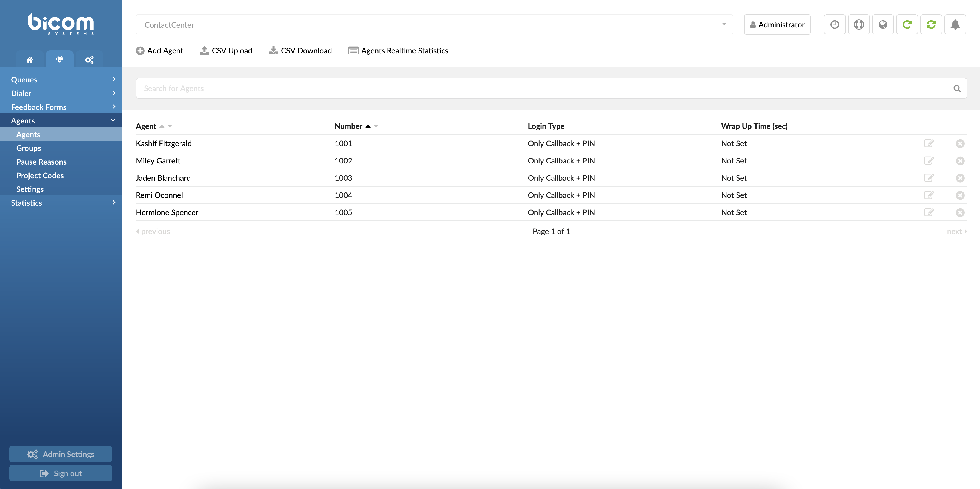
Task: Select the Contact Center headset tab icon
Action: pos(60,59)
